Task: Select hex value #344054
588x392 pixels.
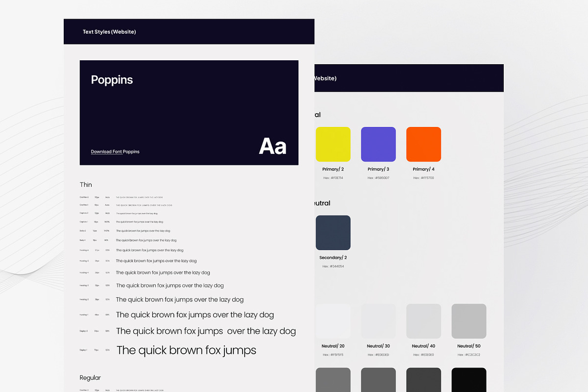Action: coord(333,267)
